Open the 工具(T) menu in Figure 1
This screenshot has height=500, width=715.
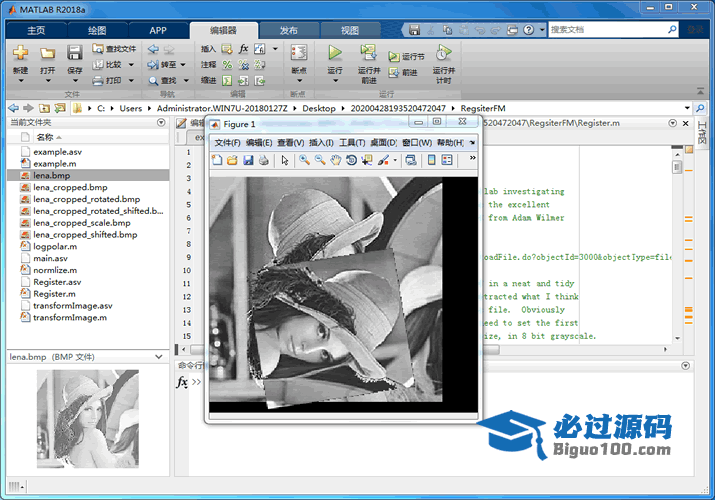click(353, 143)
